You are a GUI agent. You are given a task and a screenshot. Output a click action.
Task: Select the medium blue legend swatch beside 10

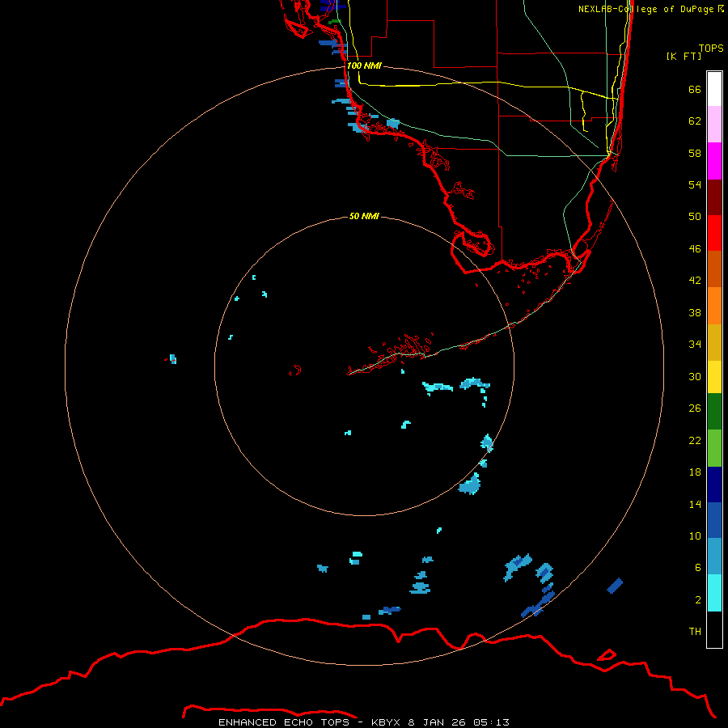714,520
